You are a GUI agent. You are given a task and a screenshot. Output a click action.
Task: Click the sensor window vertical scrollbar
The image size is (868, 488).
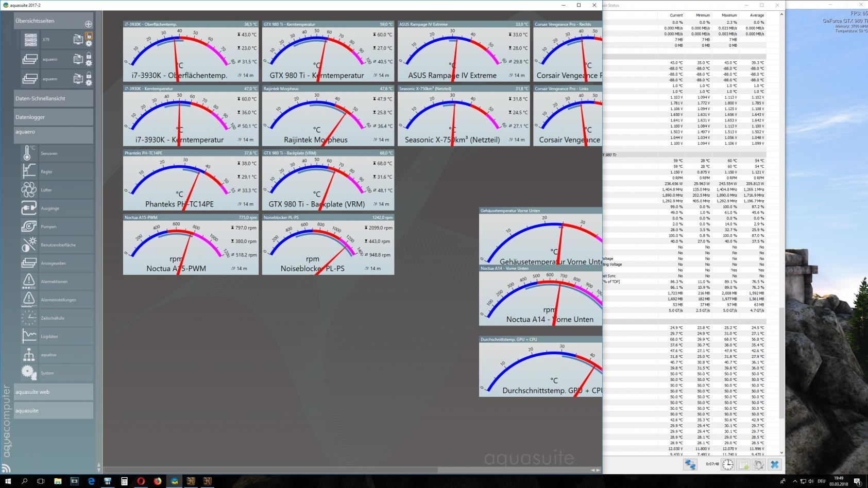pos(781,363)
